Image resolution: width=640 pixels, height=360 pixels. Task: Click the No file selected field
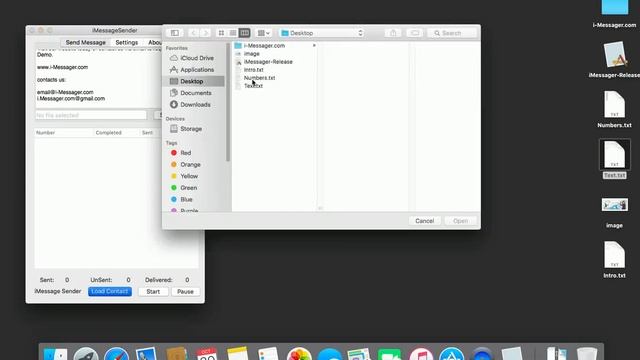(x=91, y=116)
